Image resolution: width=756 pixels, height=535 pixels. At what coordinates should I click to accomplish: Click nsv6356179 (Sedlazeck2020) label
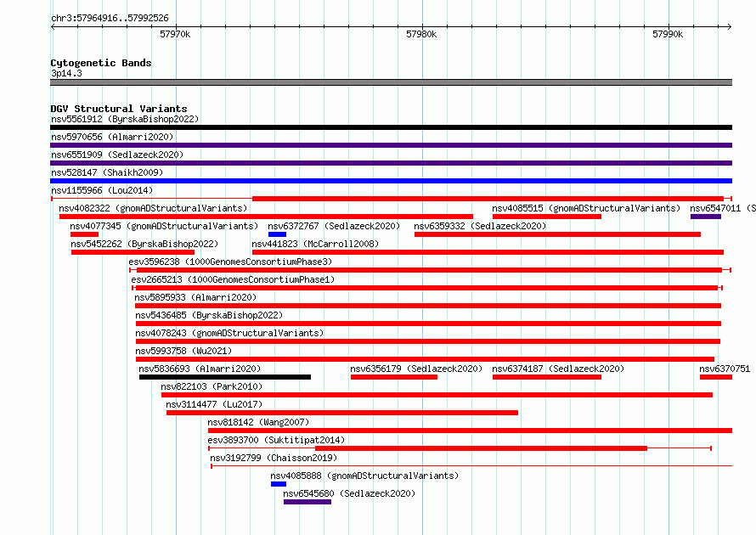(x=416, y=369)
